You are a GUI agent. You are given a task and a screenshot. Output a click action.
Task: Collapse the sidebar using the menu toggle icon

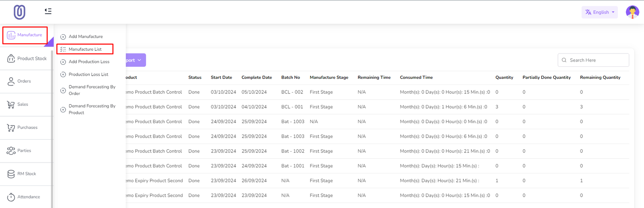pyautogui.click(x=48, y=11)
